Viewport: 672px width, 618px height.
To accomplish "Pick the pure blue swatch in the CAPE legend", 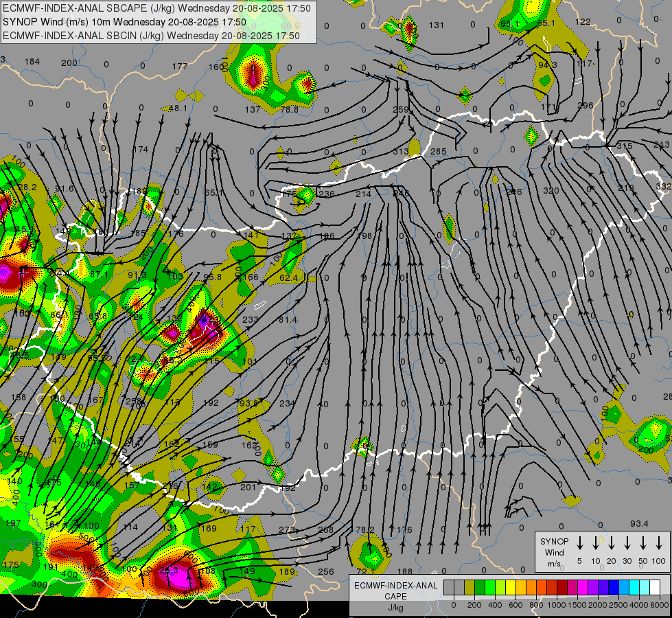I will click(614, 588).
